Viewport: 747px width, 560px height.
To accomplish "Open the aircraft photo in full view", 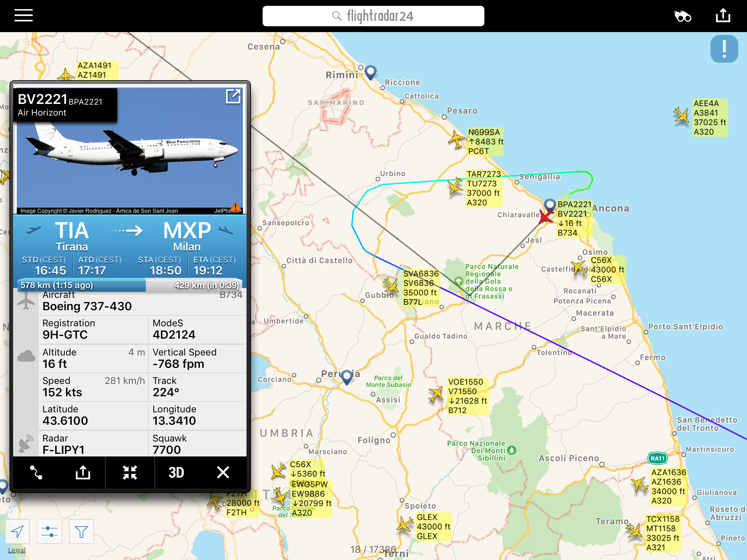I will [x=233, y=97].
